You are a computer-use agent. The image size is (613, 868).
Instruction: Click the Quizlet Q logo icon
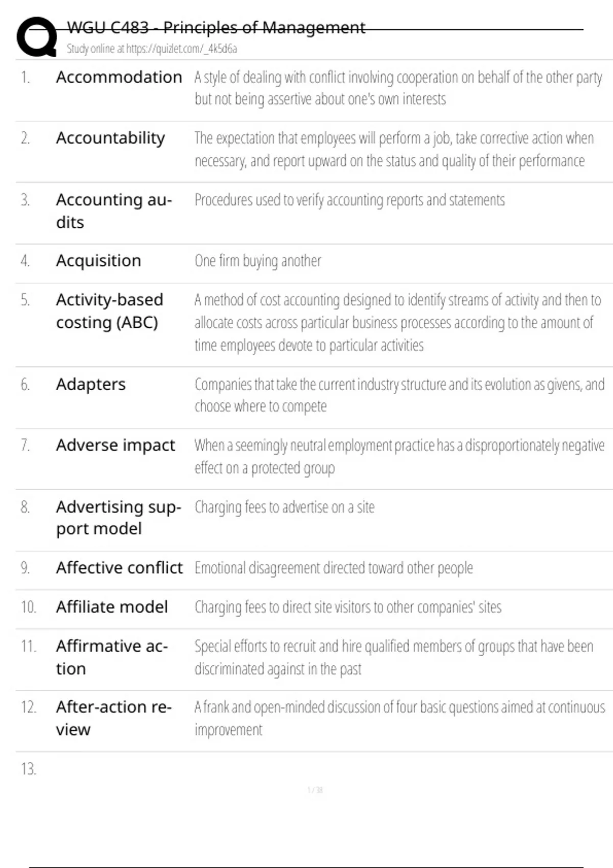(x=37, y=37)
